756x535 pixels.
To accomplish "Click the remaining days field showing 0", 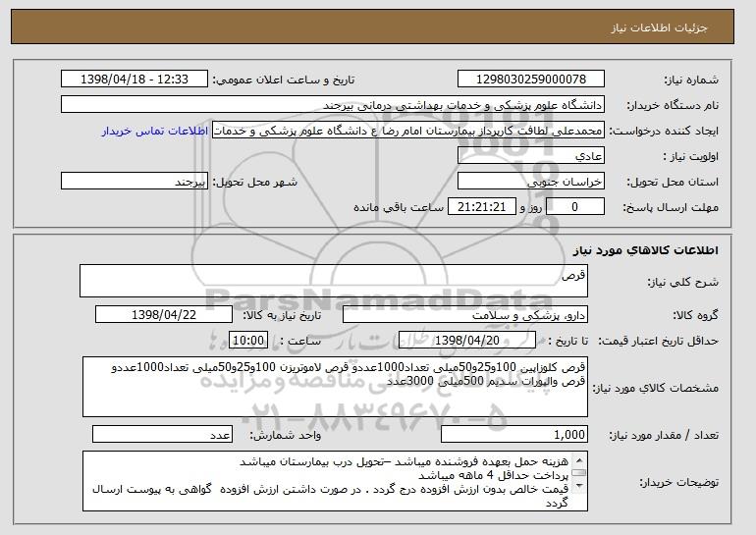I will [x=575, y=207].
